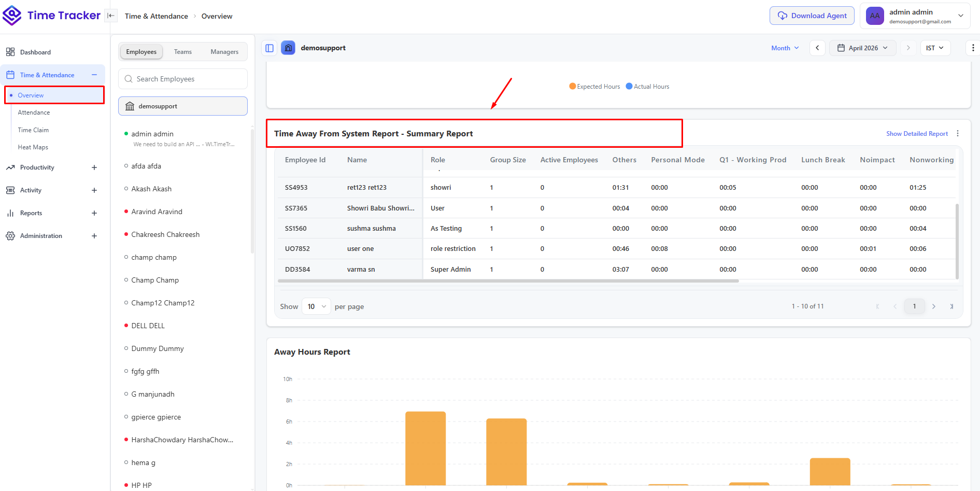Click Show Detailed Report link
The height and width of the screenshot is (491, 980).
pos(917,134)
